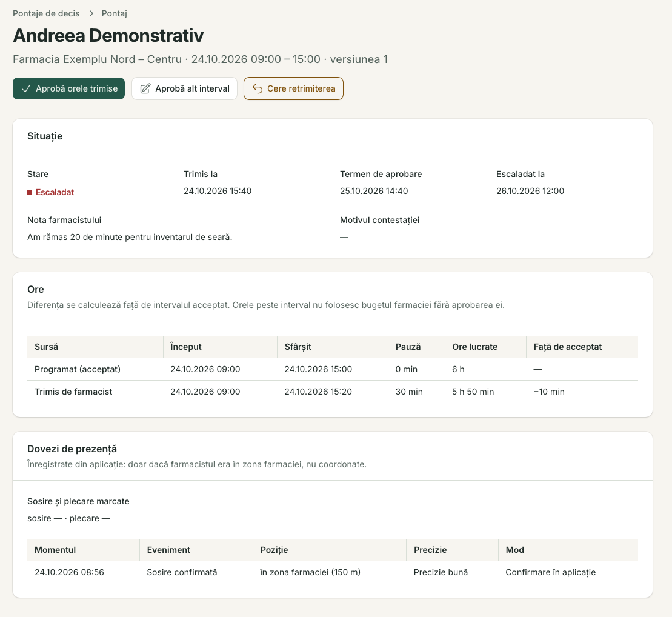Select the Pontaj breadcrumb item

[115, 13]
